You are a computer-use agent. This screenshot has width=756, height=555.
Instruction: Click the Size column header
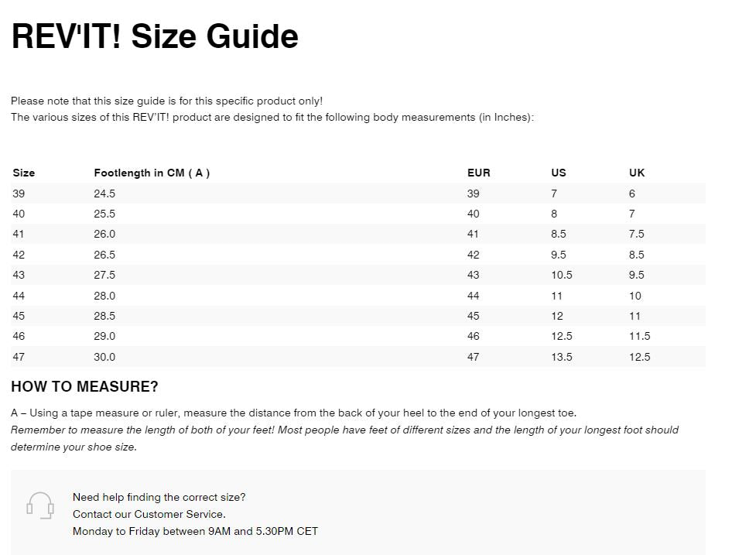(24, 173)
